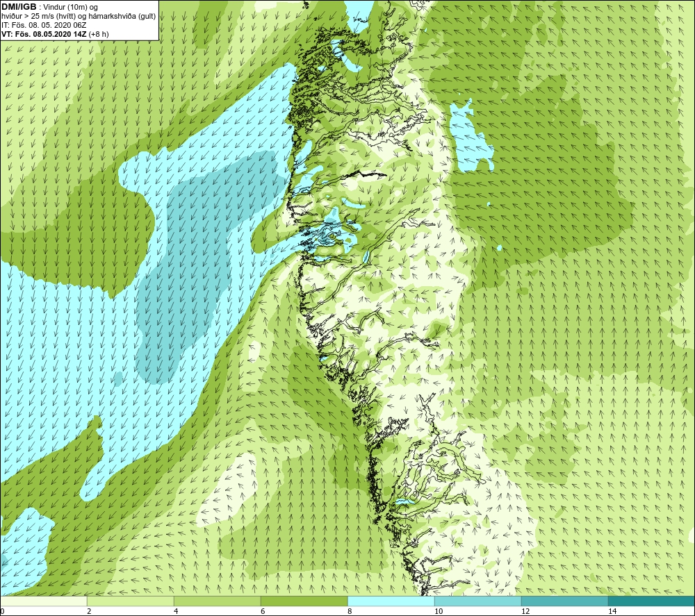Click the legend label "4"
This screenshot has width=695, height=616.
tap(176, 611)
